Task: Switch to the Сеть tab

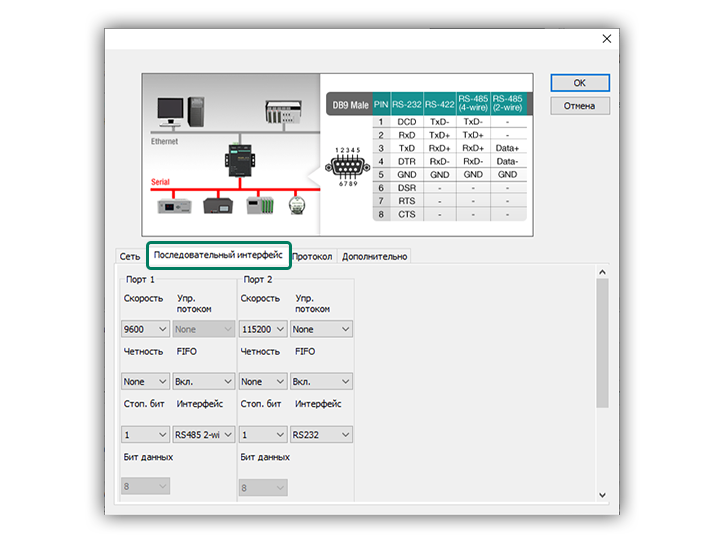Action: 128,256
